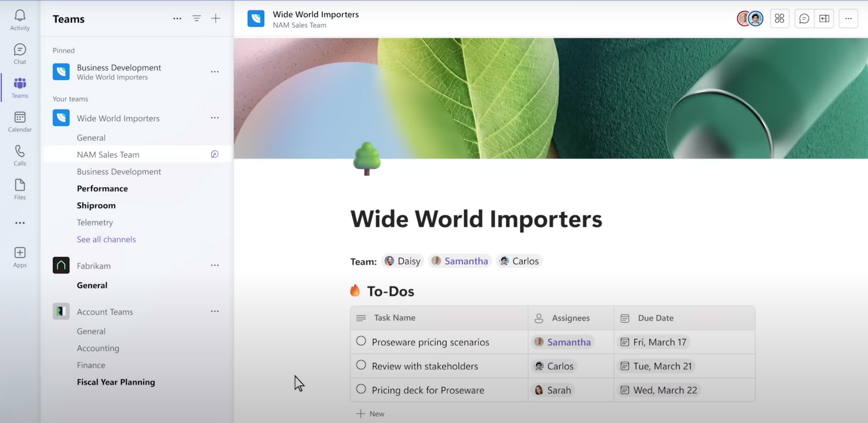Click the tree emoji page icon
Screen dimensions: 868x423
click(x=367, y=159)
